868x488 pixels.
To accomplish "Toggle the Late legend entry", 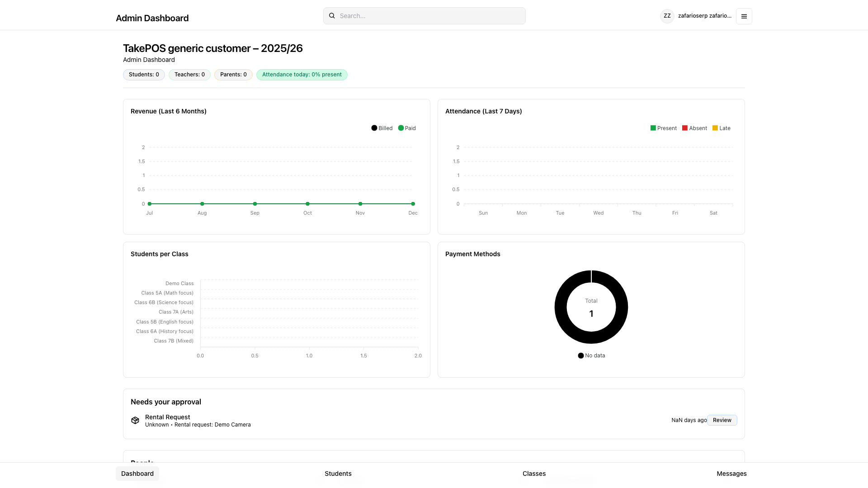I will point(722,128).
